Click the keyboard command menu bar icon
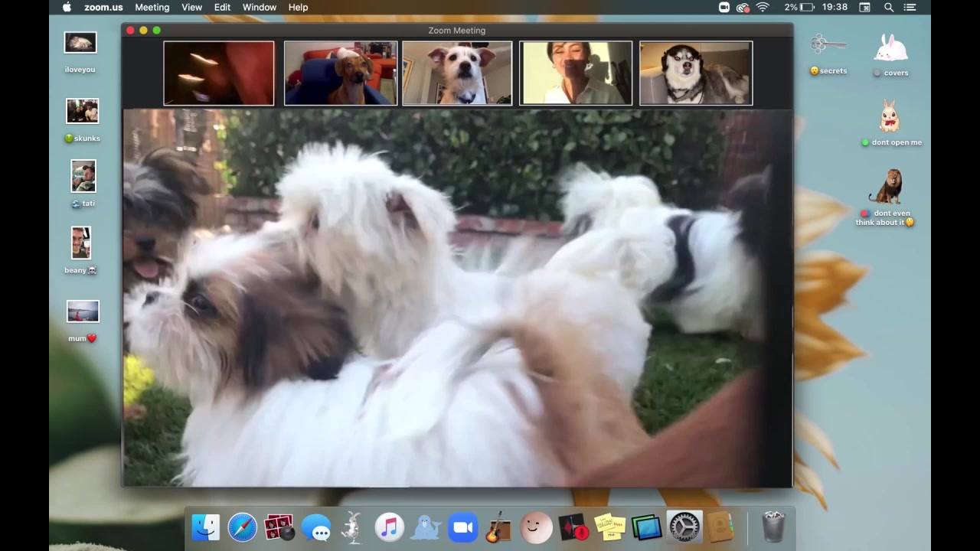The image size is (980, 551). pyautogui.click(x=864, y=7)
